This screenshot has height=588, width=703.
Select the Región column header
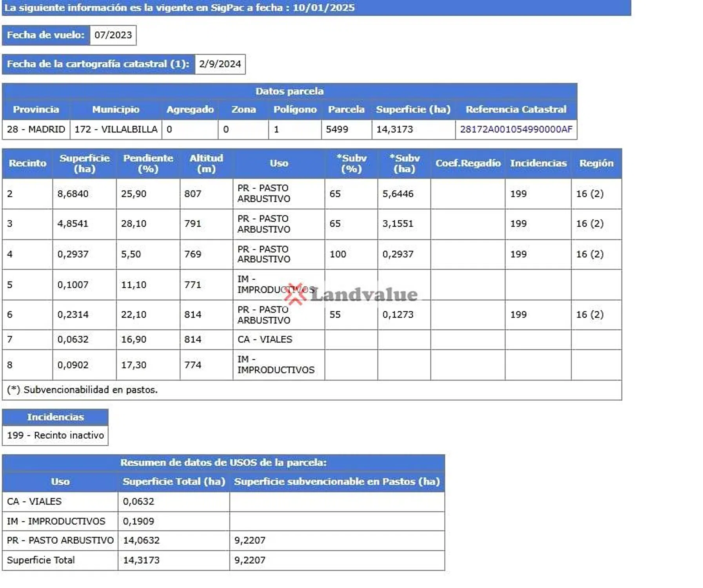(x=596, y=163)
